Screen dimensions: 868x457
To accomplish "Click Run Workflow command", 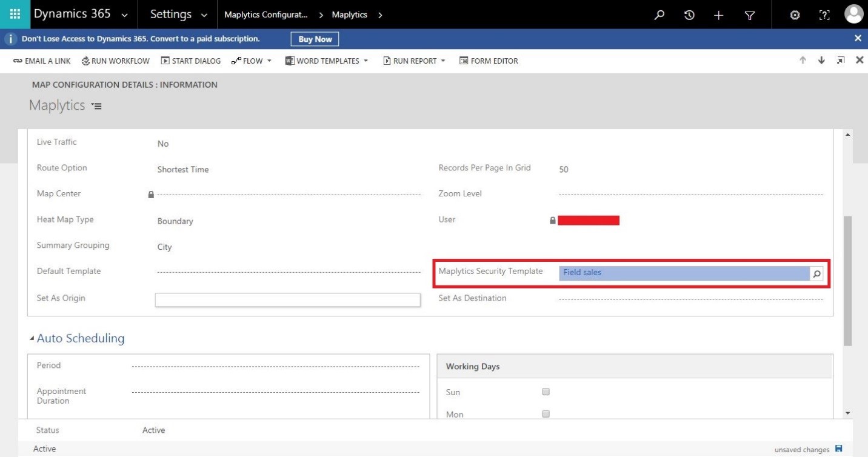I will click(115, 61).
